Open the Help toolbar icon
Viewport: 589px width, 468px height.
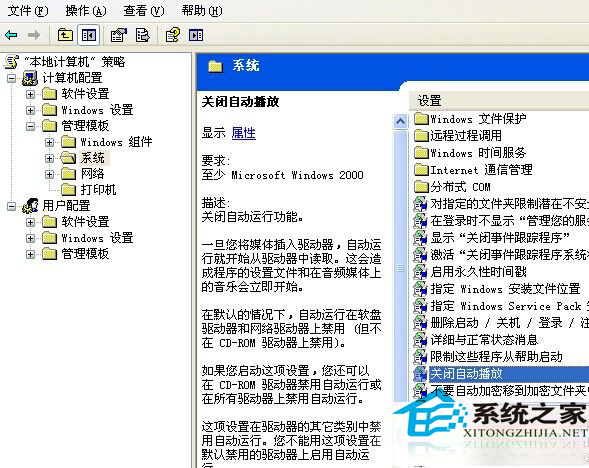click(x=173, y=35)
